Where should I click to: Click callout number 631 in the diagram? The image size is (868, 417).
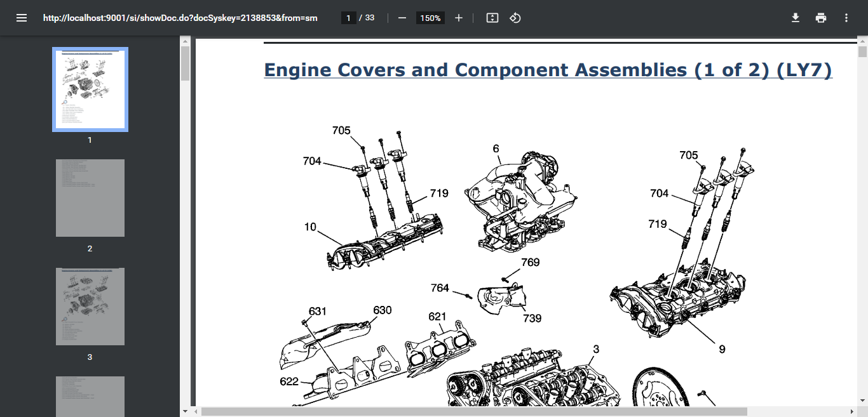pos(318,311)
